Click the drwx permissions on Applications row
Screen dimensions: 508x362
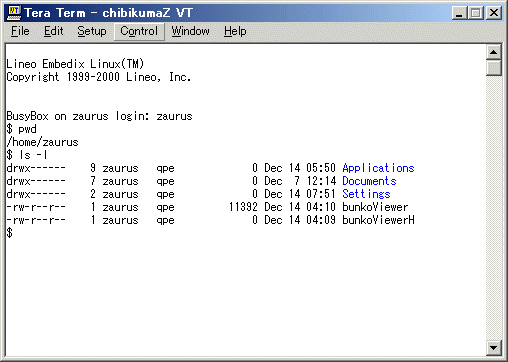coord(36,168)
